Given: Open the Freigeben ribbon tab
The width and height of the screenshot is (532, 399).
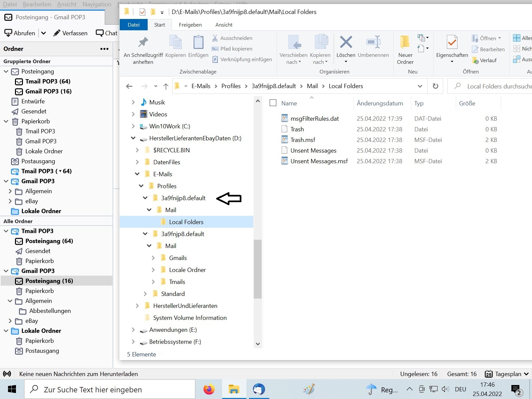Looking at the screenshot, I should [x=190, y=25].
